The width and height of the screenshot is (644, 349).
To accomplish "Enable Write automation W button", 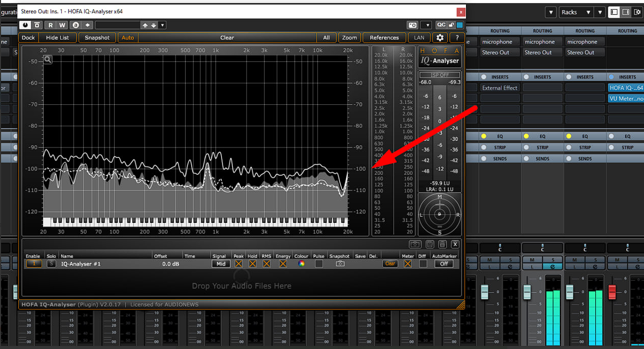I will [62, 25].
